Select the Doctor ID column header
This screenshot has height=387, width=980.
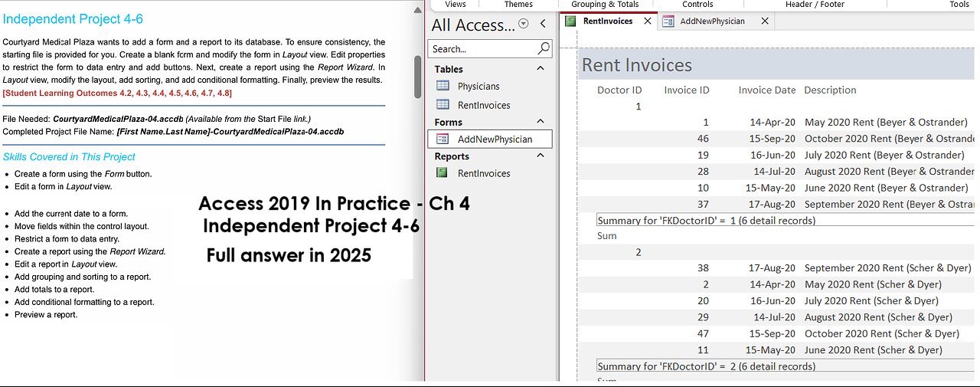pos(619,90)
